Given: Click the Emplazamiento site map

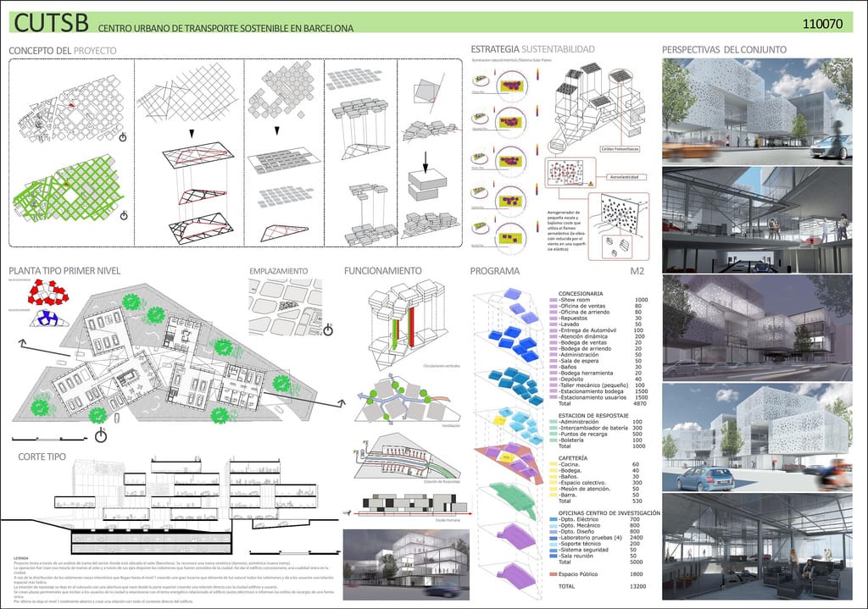Looking at the screenshot, I should [x=285, y=307].
